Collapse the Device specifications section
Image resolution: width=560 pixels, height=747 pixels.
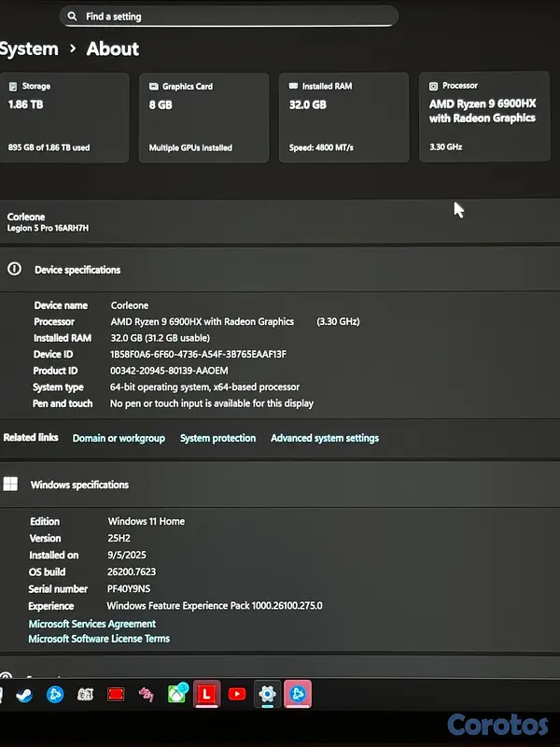pyautogui.click(x=280, y=270)
